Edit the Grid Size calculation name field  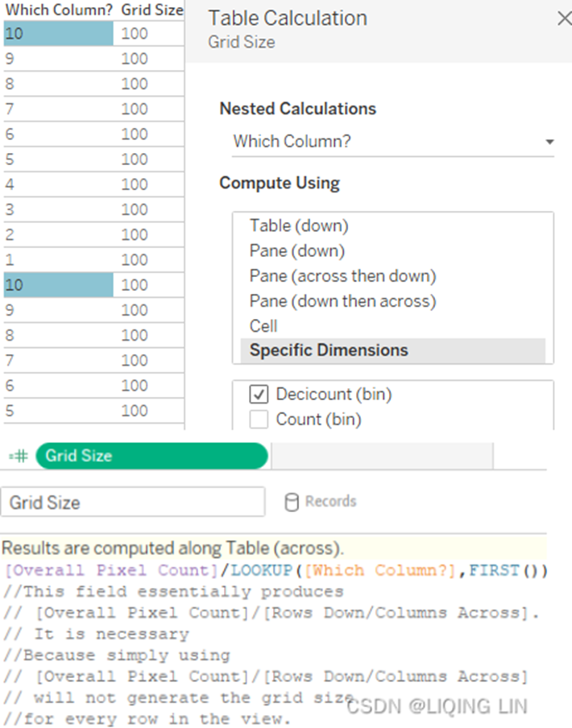[133, 502]
